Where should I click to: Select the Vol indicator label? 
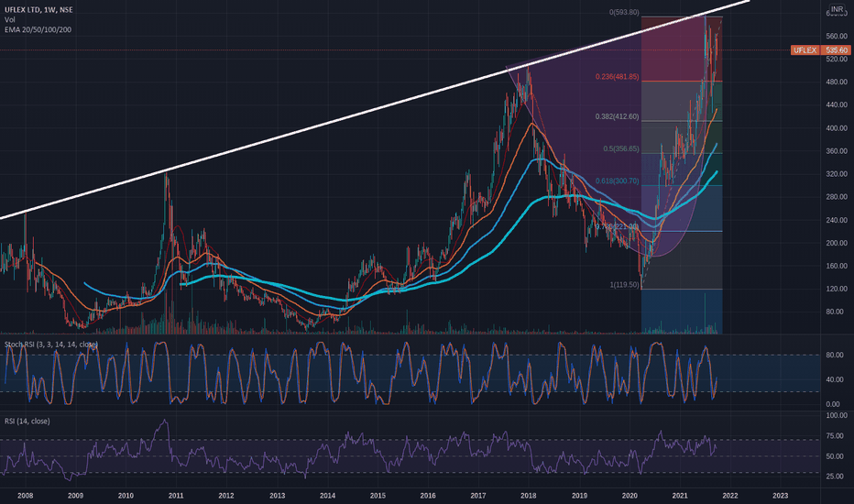click(x=10, y=19)
